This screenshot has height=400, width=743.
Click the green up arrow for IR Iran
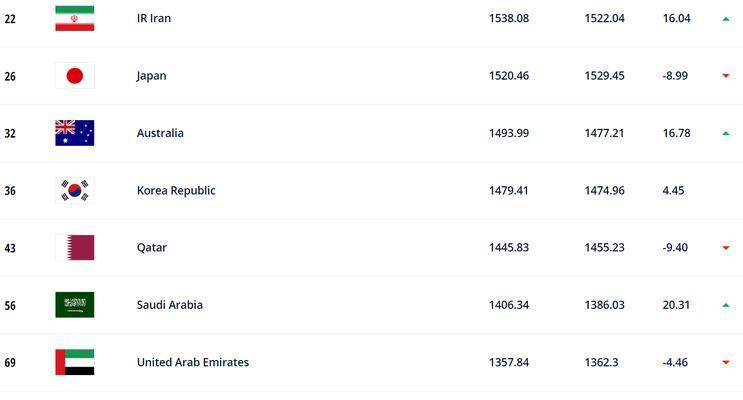coord(725,19)
